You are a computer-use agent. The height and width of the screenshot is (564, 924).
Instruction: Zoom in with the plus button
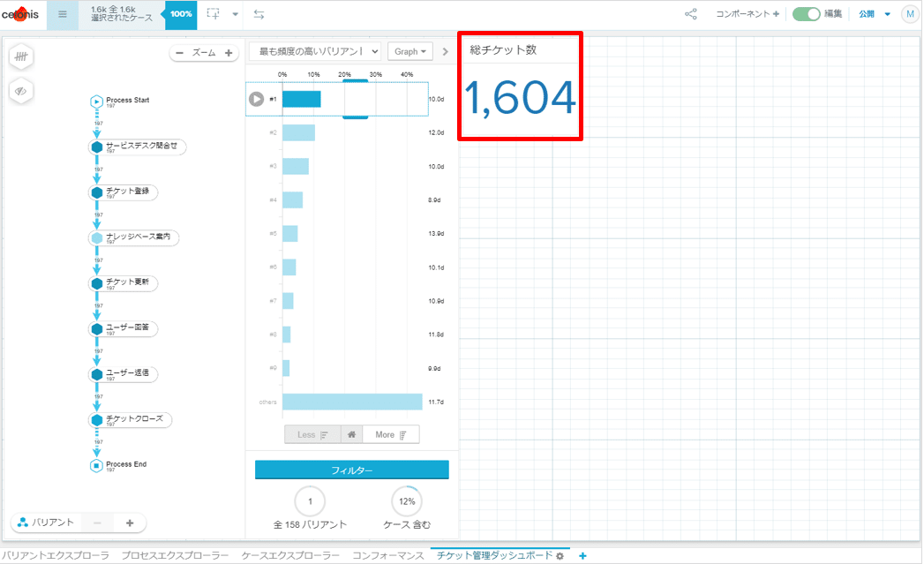tap(229, 53)
